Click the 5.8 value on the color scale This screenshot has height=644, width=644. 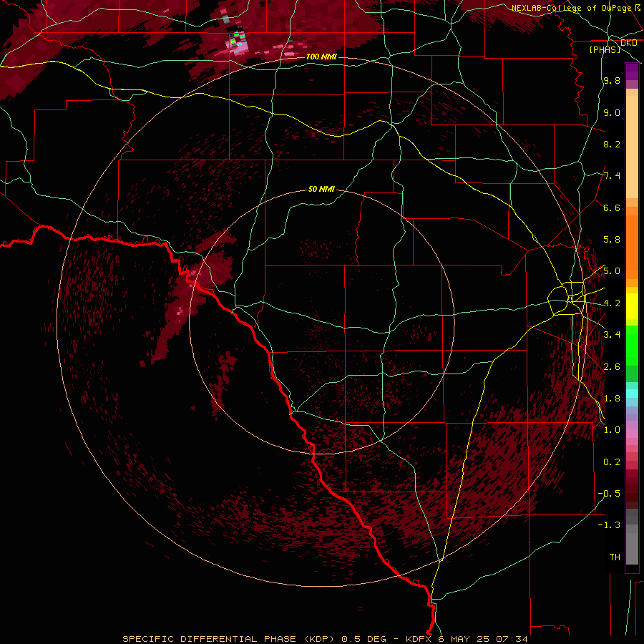[612, 240]
